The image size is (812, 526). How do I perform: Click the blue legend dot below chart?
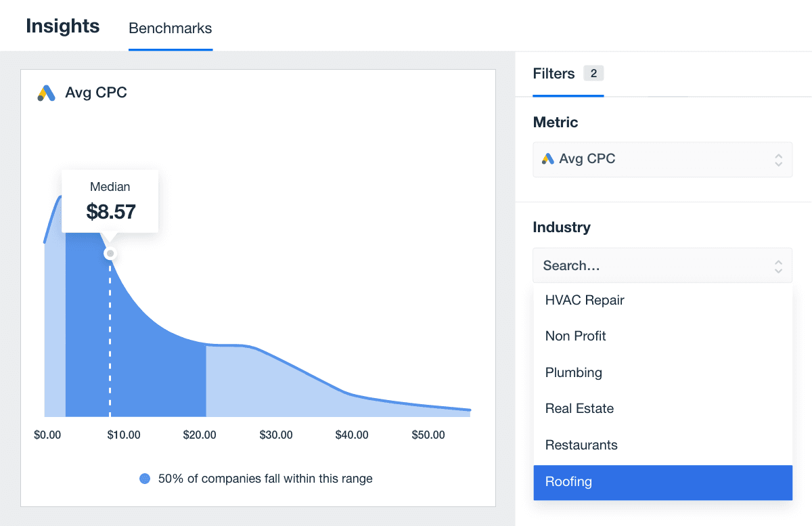(145, 479)
